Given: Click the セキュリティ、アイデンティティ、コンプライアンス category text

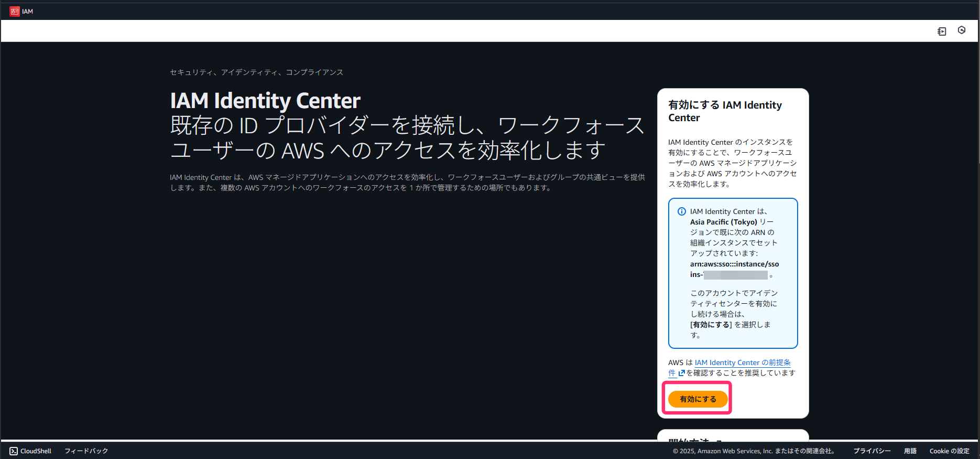Looking at the screenshot, I should (x=256, y=72).
